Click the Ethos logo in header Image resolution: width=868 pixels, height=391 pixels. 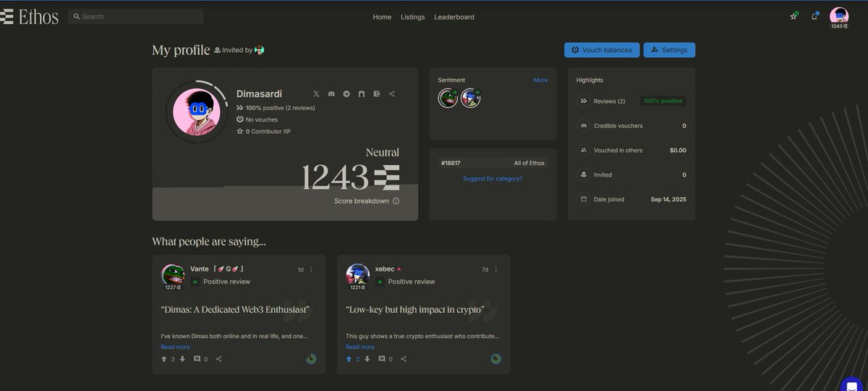point(29,16)
